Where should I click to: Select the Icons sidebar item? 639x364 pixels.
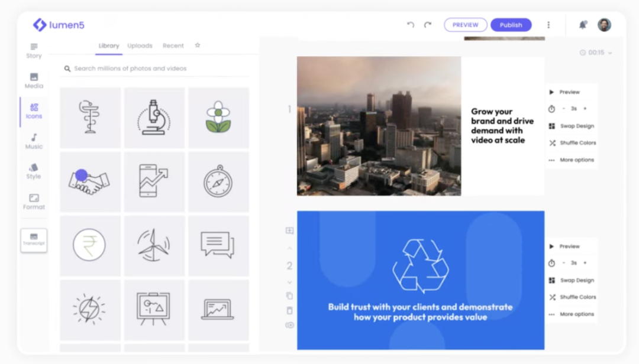point(34,111)
